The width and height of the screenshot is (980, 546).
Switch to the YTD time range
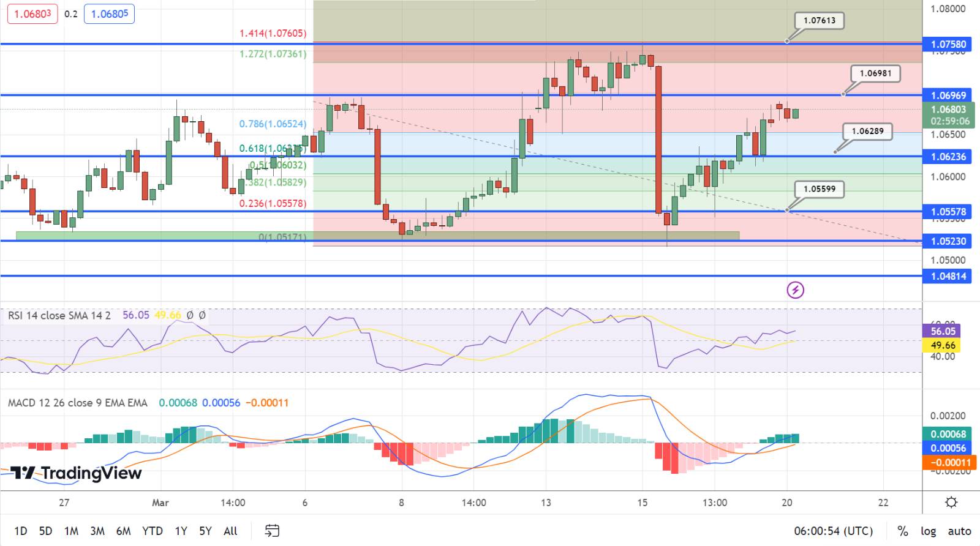pos(152,531)
